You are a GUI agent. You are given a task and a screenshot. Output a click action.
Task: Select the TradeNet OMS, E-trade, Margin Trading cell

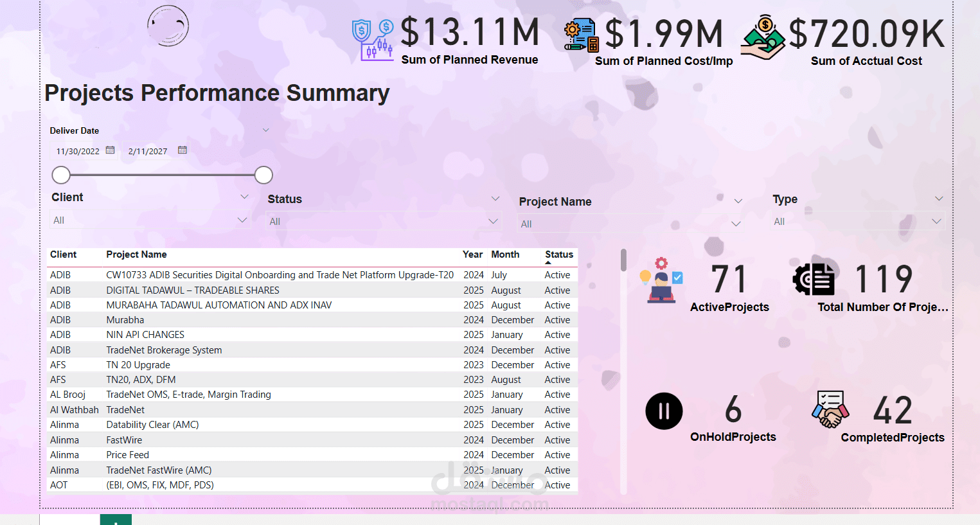click(x=188, y=395)
